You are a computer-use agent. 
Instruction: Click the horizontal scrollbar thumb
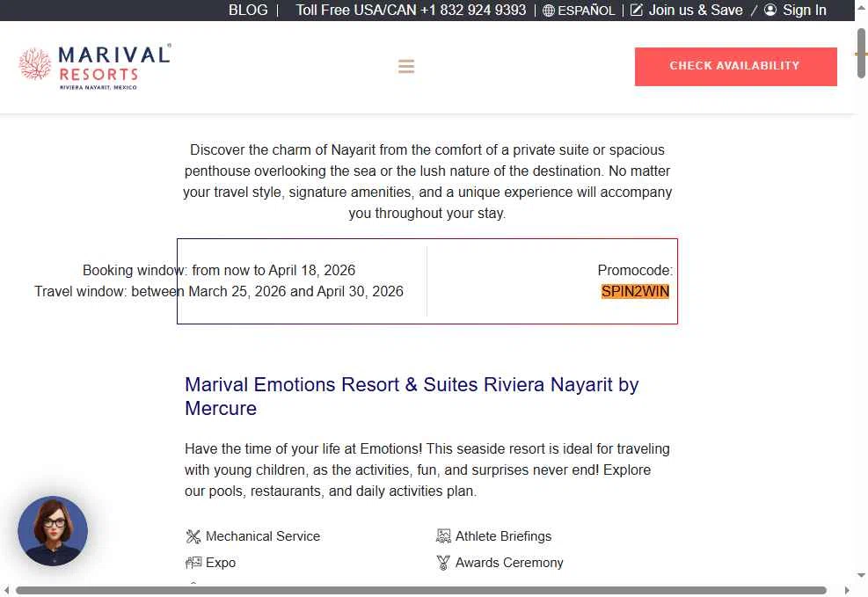pyautogui.click(x=421, y=590)
